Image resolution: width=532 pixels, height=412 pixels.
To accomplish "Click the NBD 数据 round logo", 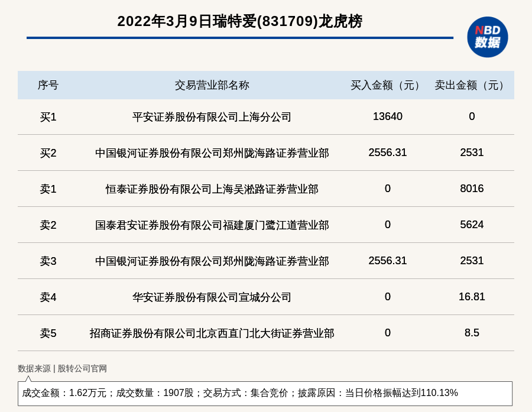I will coord(487,37).
